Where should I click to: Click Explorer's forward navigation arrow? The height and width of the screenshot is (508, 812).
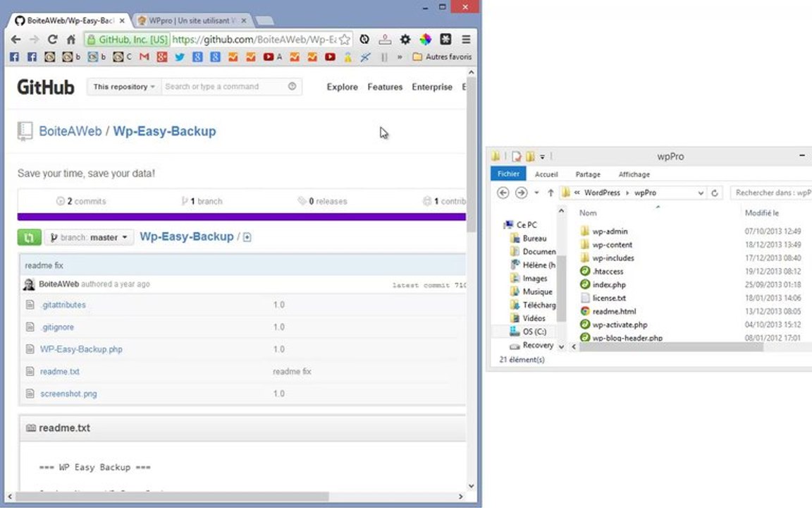521,193
